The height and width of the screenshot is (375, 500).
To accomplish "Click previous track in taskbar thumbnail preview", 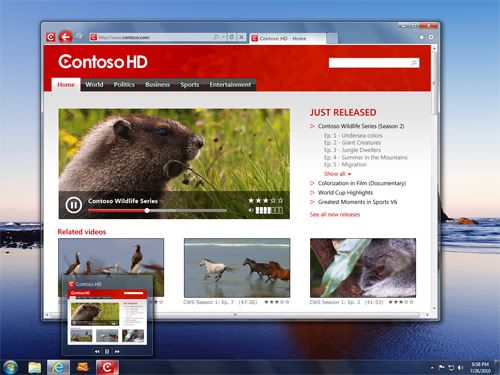I will 97,351.
